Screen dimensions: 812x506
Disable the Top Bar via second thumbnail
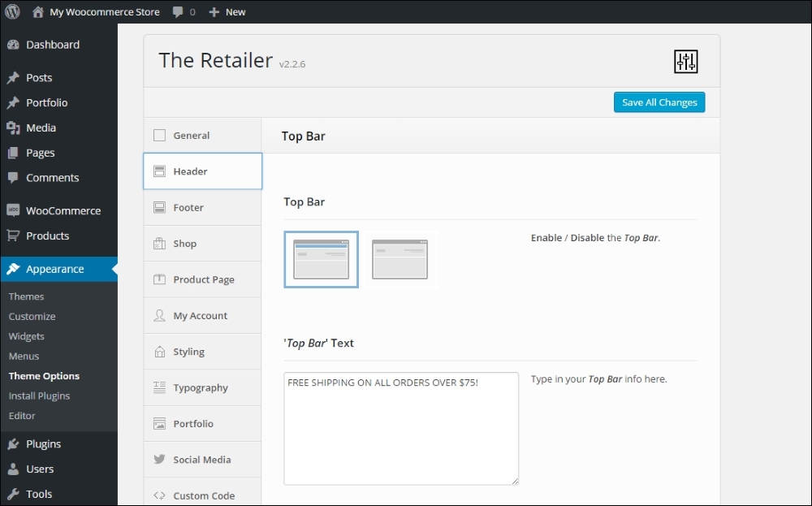pyautogui.click(x=400, y=258)
